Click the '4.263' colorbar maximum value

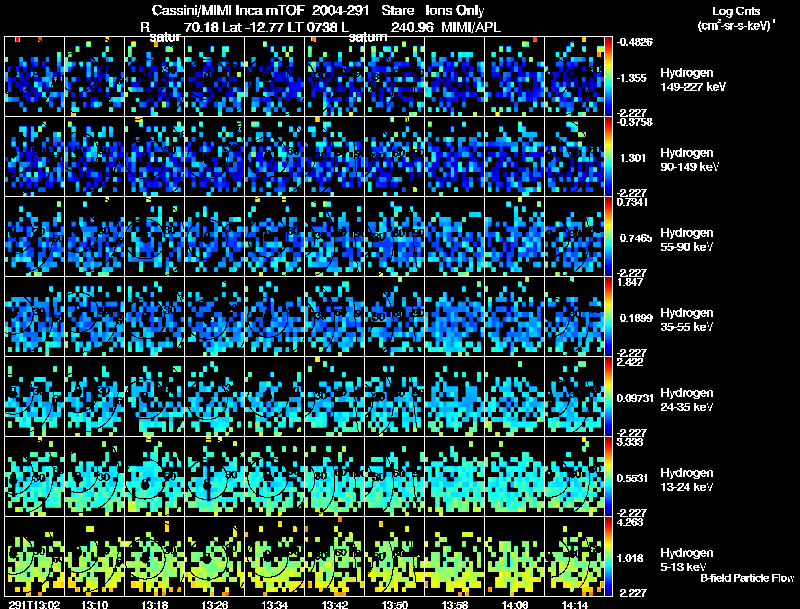pyautogui.click(x=630, y=522)
